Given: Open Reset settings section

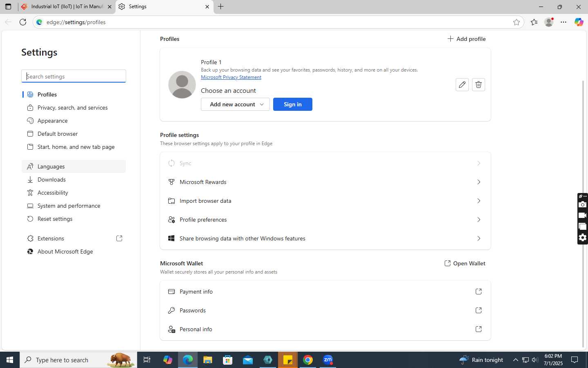Looking at the screenshot, I should coord(73,219).
